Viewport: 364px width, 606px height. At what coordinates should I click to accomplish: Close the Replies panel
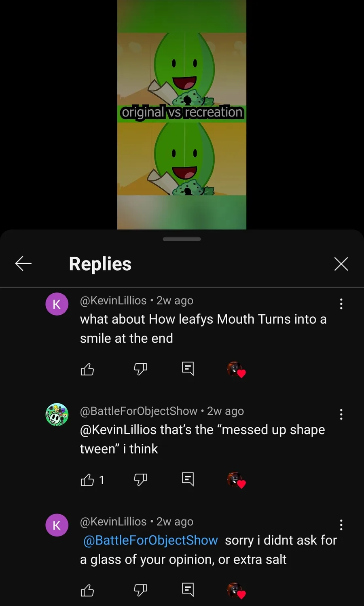pyautogui.click(x=341, y=264)
